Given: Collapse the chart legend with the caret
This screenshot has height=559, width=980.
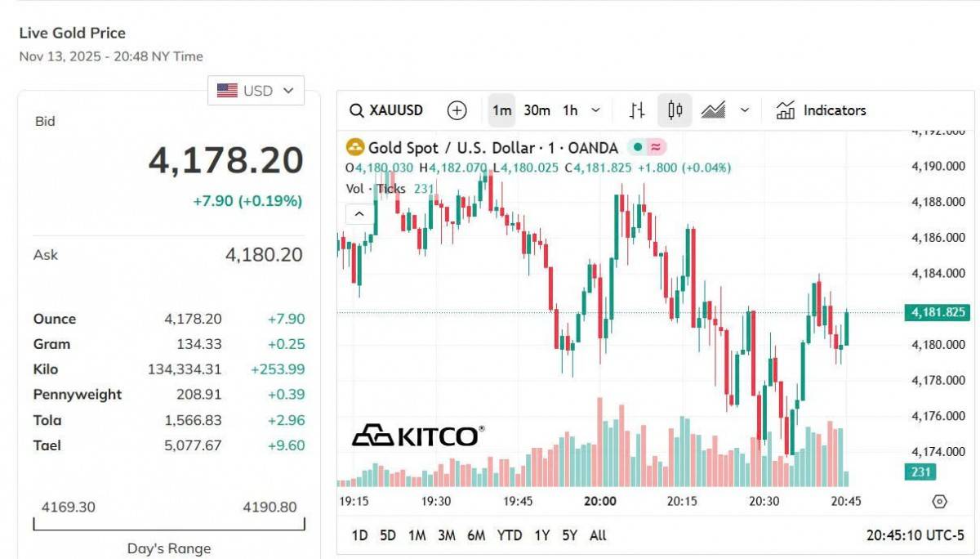Looking at the screenshot, I should pyautogui.click(x=358, y=213).
